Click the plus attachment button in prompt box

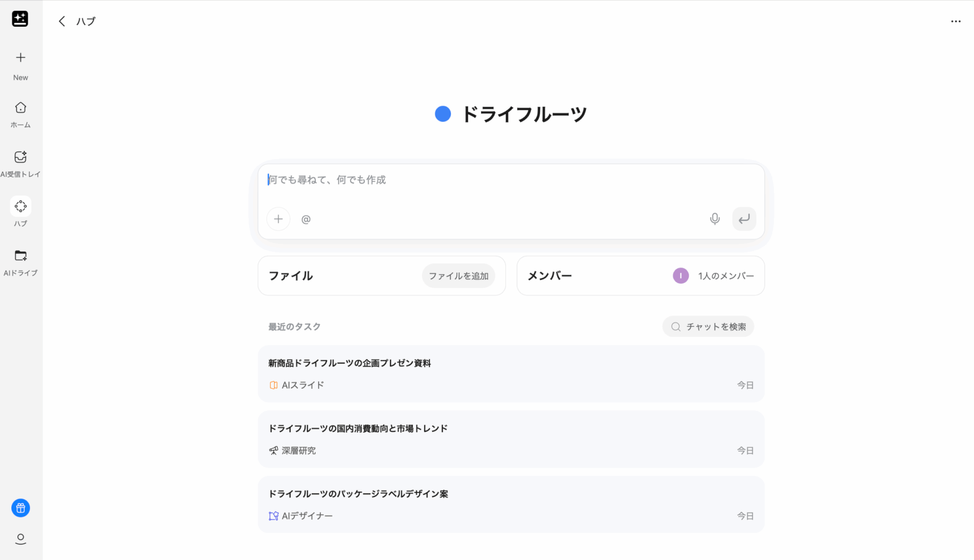(x=278, y=219)
